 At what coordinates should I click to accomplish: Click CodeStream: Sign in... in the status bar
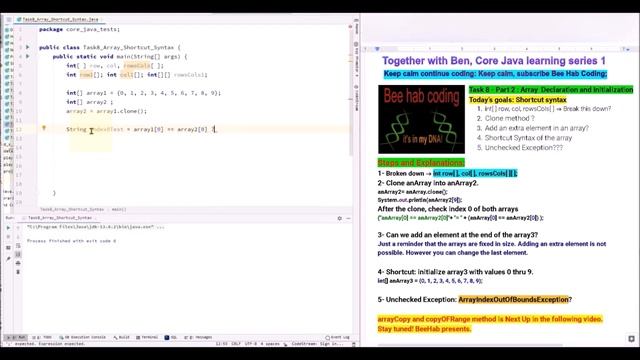(318, 344)
